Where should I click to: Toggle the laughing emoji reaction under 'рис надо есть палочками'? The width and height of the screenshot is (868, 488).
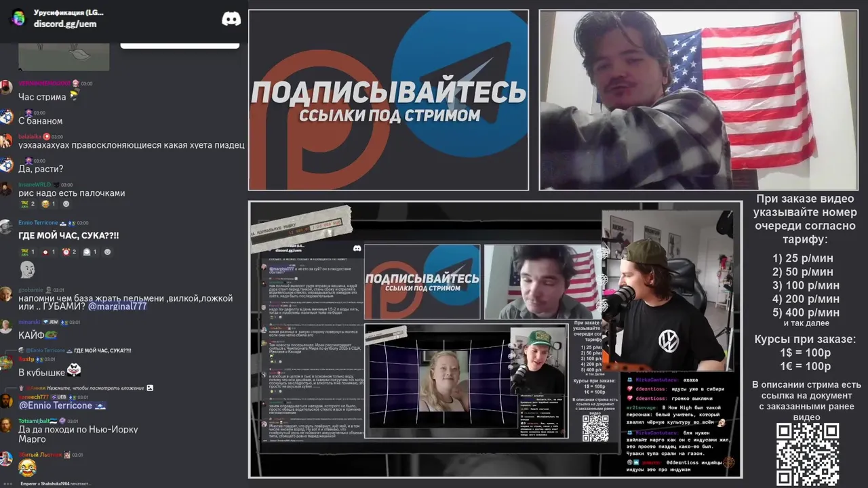(x=48, y=204)
